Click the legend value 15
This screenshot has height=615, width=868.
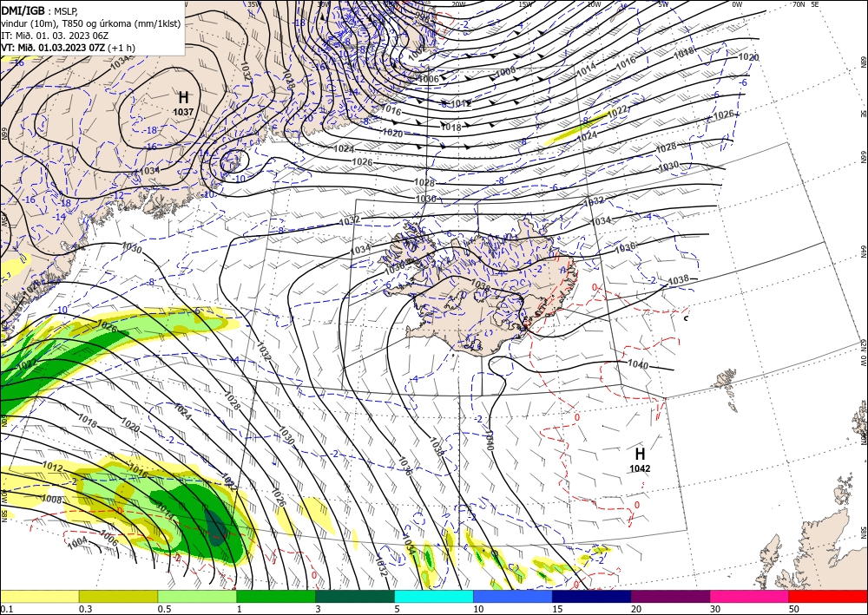(x=557, y=609)
